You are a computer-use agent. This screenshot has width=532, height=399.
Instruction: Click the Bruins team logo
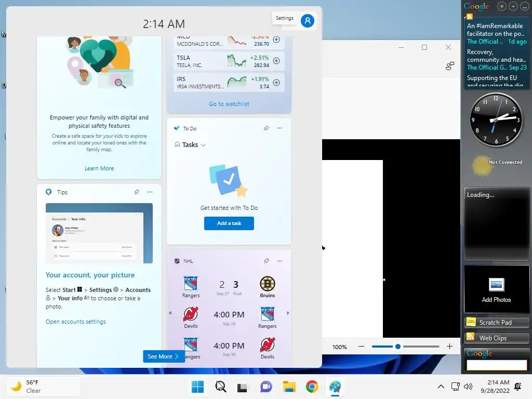point(268,284)
